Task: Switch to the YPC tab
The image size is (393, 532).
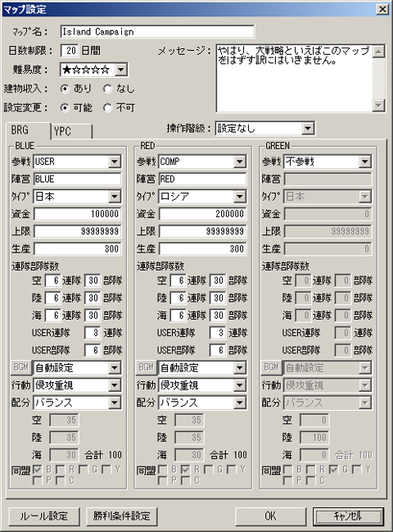Action: point(71,131)
